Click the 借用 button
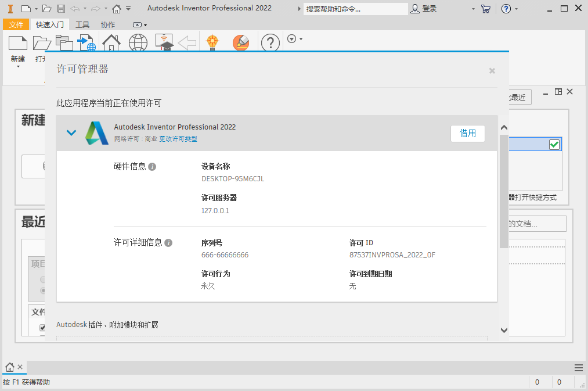 (x=467, y=133)
